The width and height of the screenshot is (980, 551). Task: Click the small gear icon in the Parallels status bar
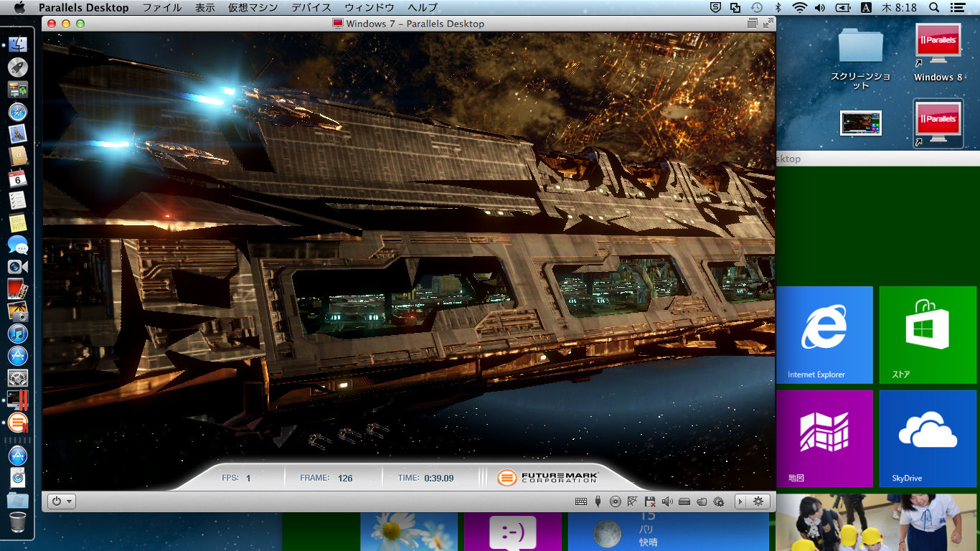tap(719, 501)
